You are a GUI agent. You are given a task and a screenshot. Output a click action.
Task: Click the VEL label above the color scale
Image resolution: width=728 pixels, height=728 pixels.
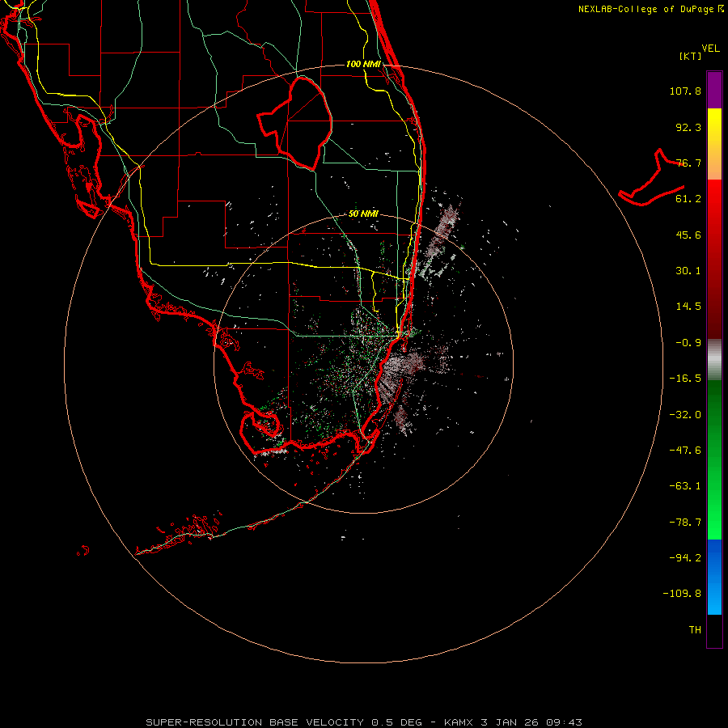(711, 49)
